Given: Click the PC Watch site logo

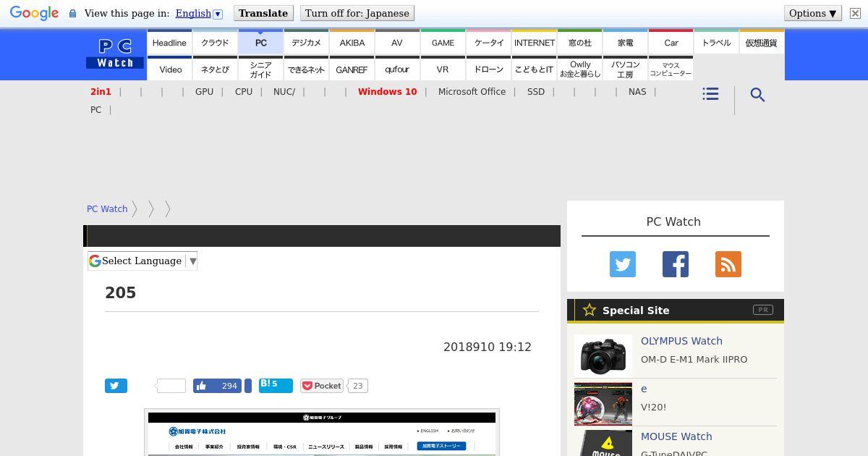Looking at the screenshot, I should coord(115,54).
